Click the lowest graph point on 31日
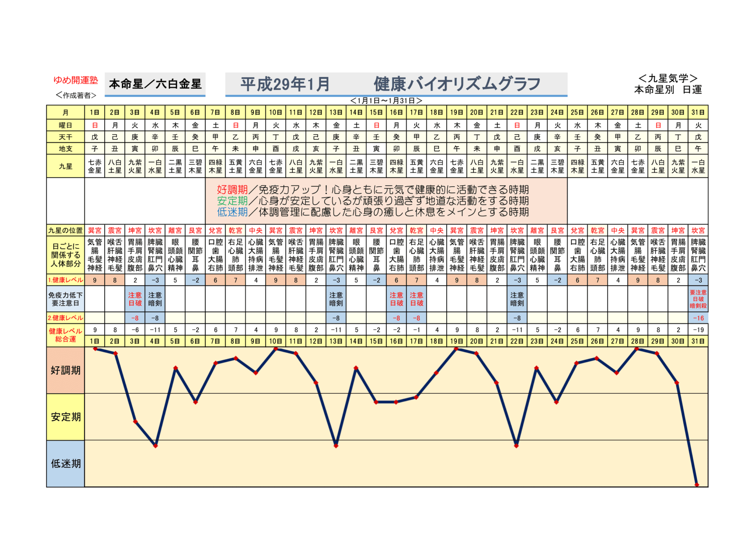This screenshot has height=535, width=756. tap(697, 485)
